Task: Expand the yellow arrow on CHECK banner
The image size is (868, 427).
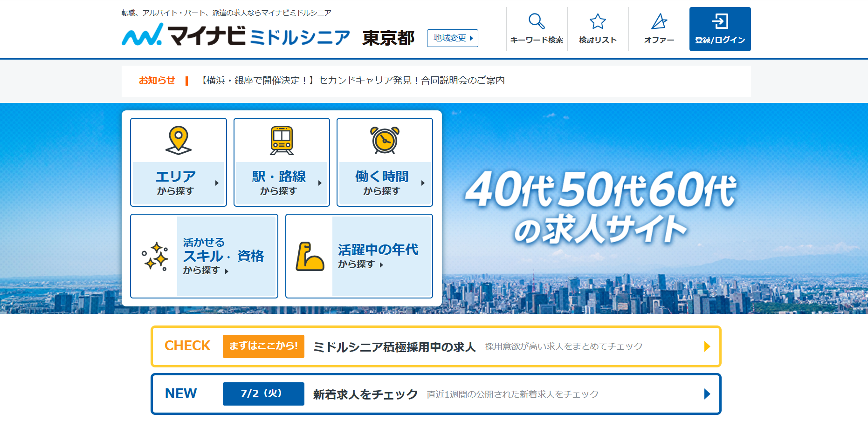Action: [x=707, y=346]
